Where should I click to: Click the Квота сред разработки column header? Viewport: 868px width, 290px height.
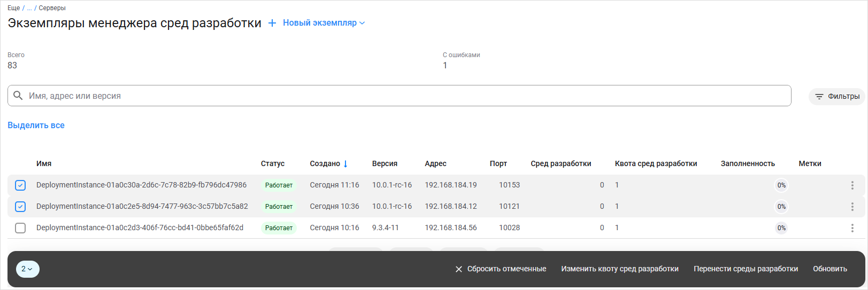click(656, 163)
